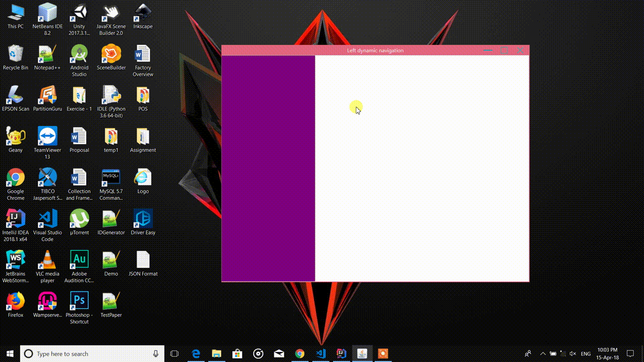Launch Firefox from the desktop

coord(15,301)
